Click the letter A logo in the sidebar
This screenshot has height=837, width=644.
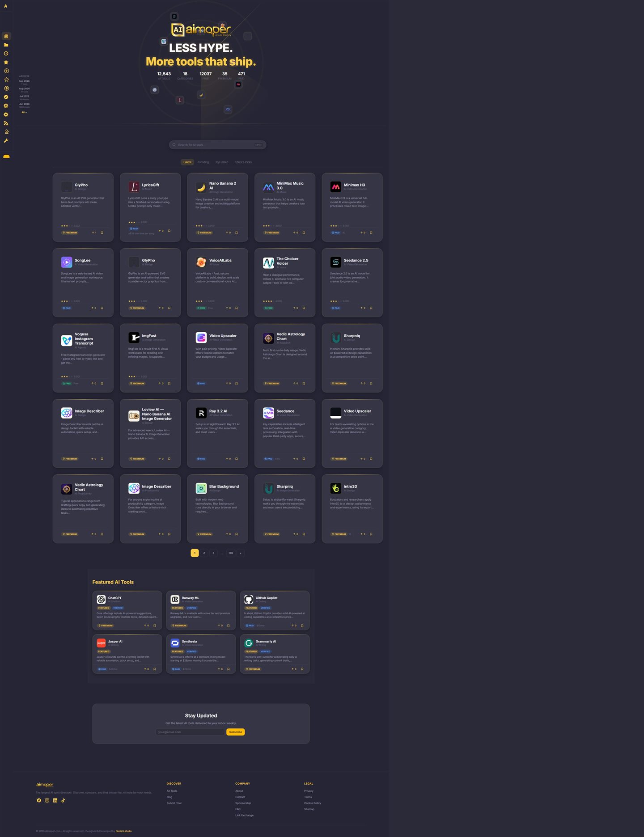tap(5, 6)
